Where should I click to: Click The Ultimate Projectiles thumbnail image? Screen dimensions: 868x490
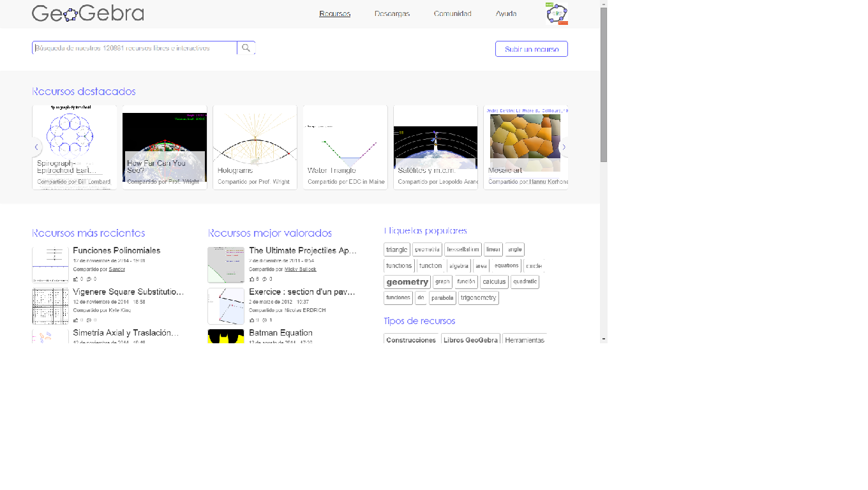click(226, 265)
